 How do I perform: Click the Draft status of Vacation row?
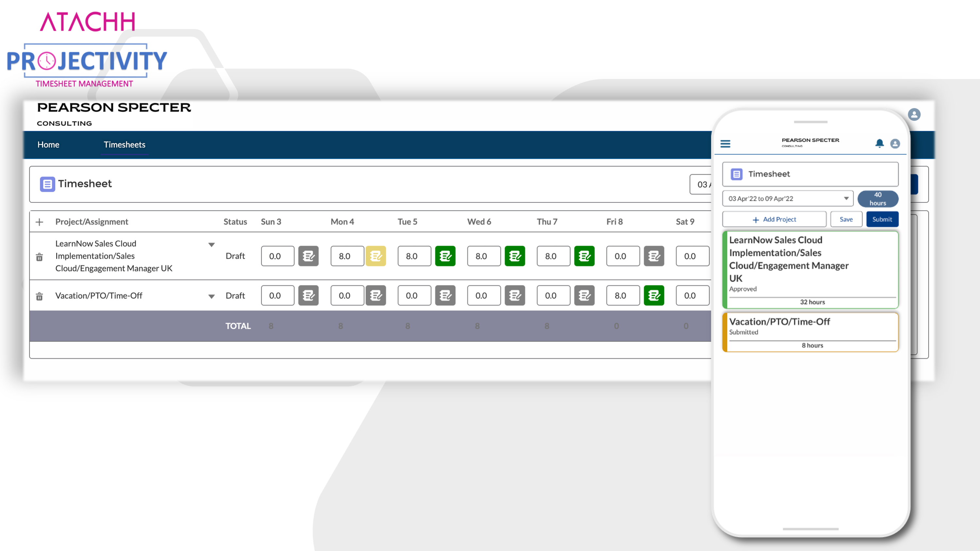tap(235, 296)
